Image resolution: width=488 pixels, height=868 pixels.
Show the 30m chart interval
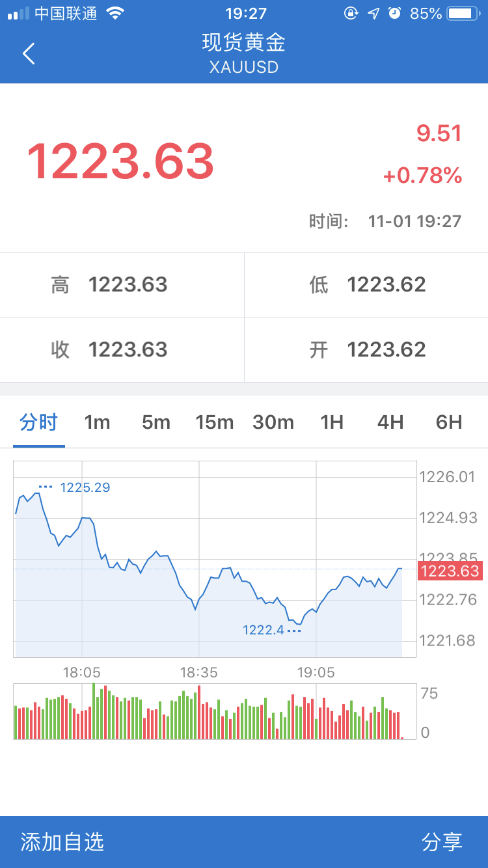click(273, 422)
